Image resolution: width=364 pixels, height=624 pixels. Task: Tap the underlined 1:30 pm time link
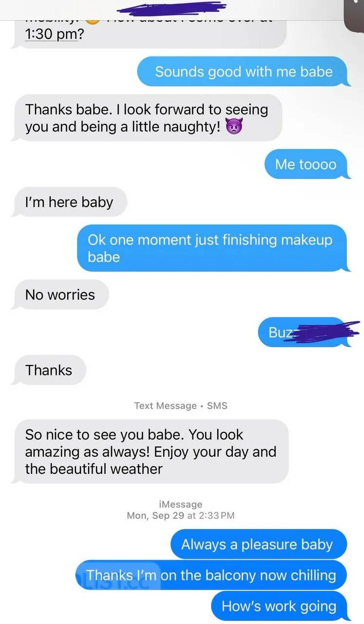pyautogui.click(x=51, y=36)
